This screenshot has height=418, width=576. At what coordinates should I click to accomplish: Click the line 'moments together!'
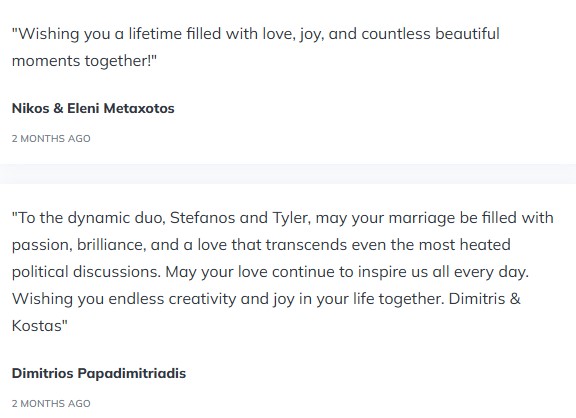(x=84, y=61)
